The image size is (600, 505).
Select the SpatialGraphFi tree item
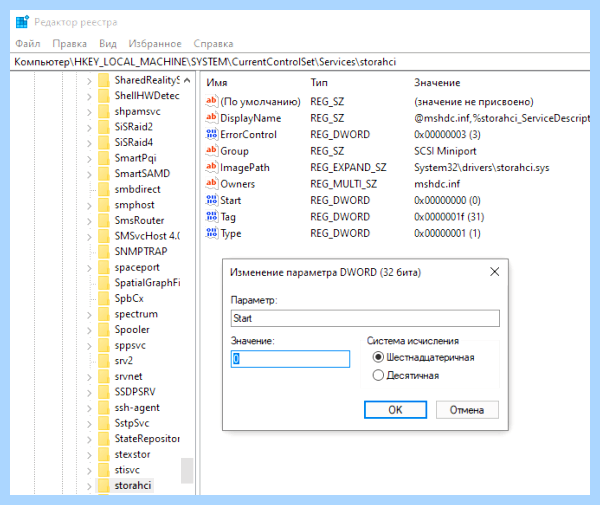[147, 283]
